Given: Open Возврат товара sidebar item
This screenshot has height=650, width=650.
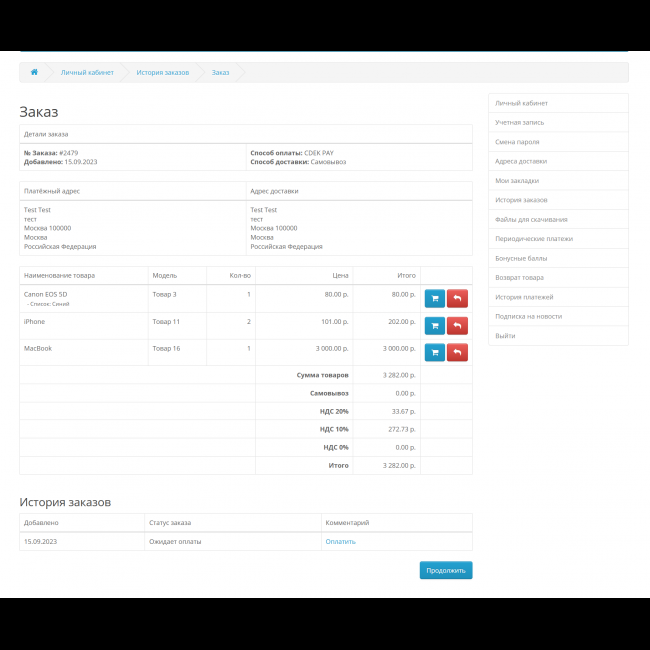Looking at the screenshot, I should (x=519, y=278).
